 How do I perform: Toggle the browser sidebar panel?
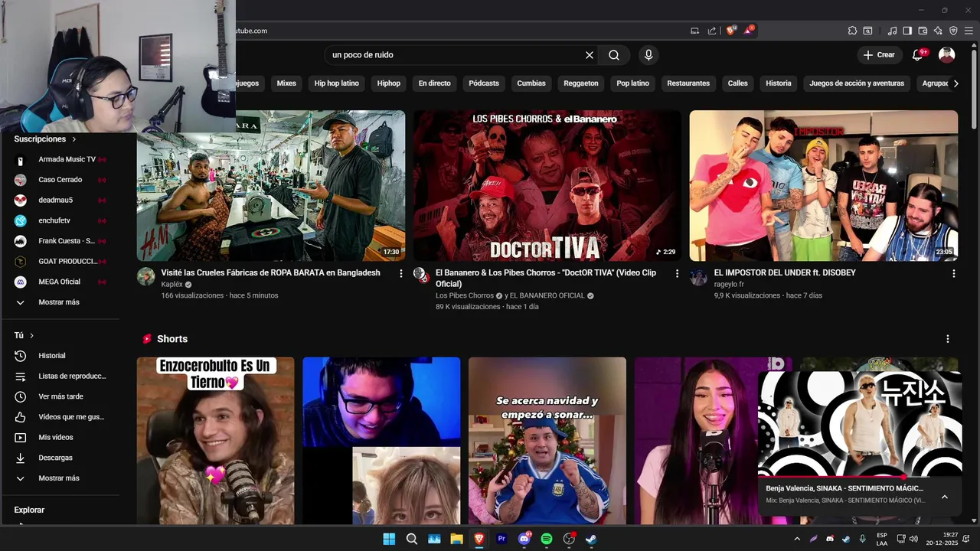tap(907, 31)
